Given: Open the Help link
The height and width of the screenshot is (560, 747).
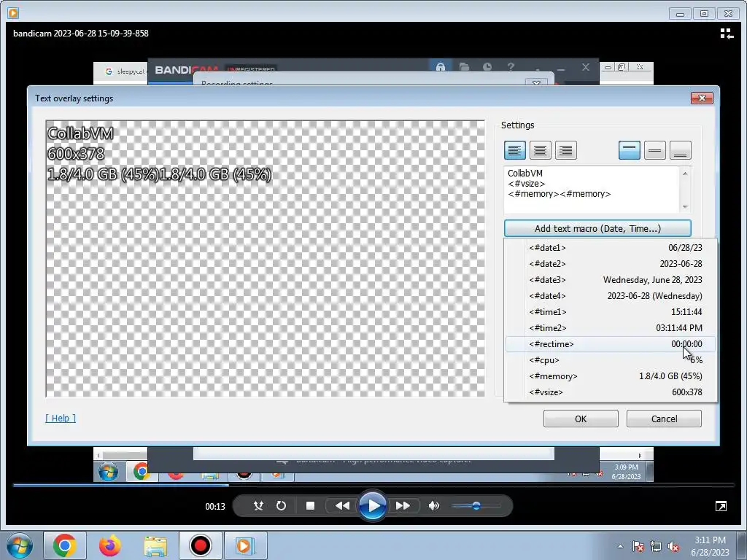Looking at the screenshot, I should point(61,418).
